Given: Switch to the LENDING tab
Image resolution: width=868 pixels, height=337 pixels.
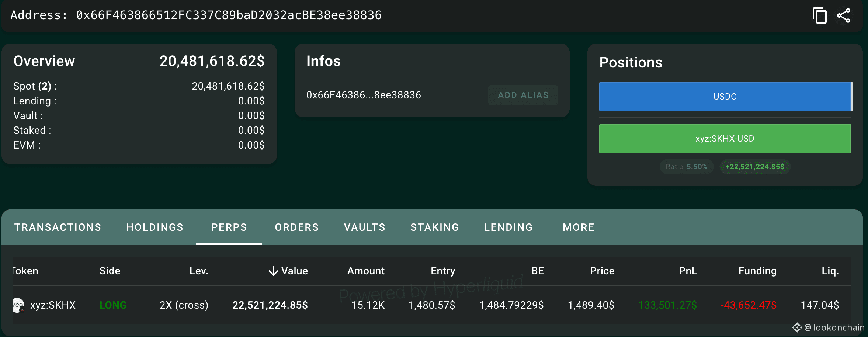Looking at the screenshot, I should (x=508, y=227).
